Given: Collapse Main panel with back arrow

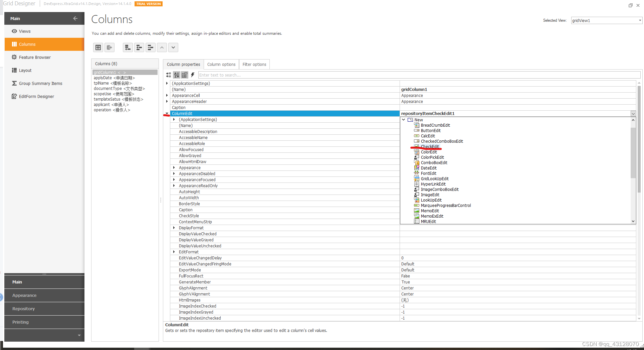Looking at the screenshot, I should click(x=75, y=18).
